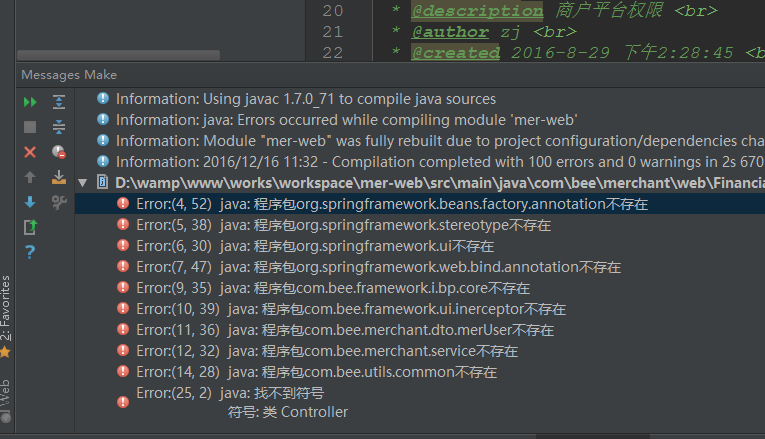Image resolution: width=765 pixels, height=439 pixels.
Task: Click info icon beside Using javac message
Action: [x=103, y=99]
